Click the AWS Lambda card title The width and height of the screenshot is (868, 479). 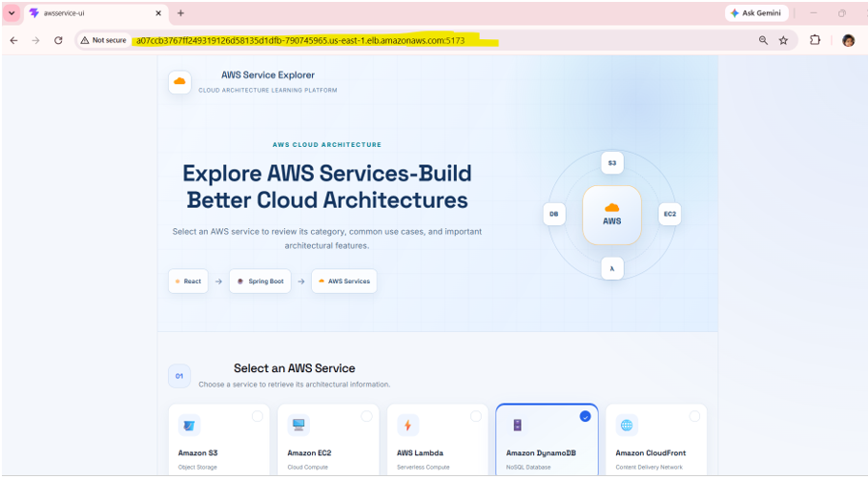pos(420,453)
